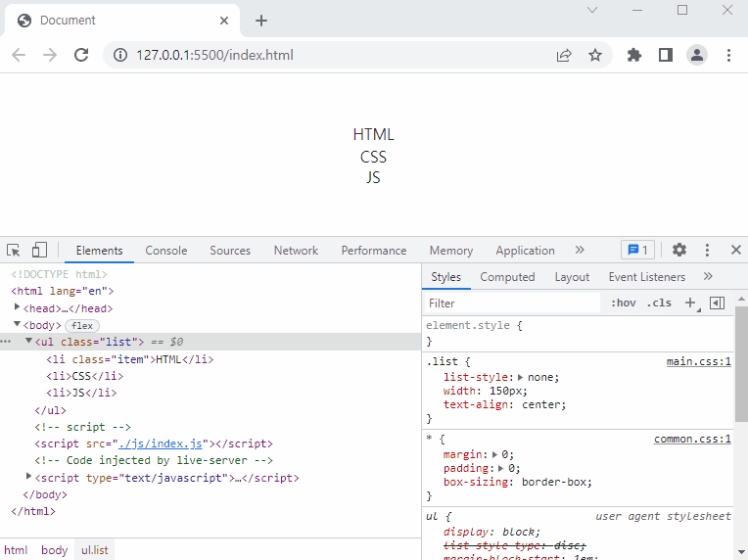The height and width of the screenshot is (560, 748).
Task: Select the Layout sidebar tab
Action: tap(572, 277)
